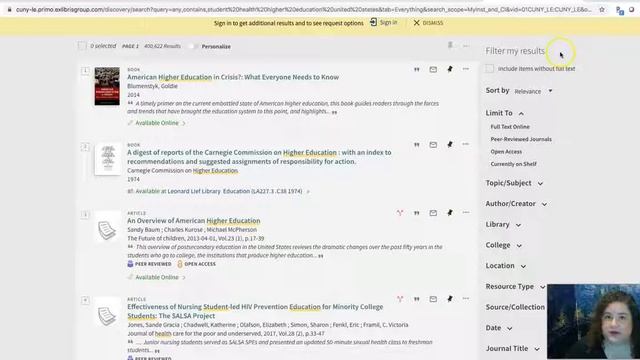
Task: Expand the Location filter
Action: 506,266
